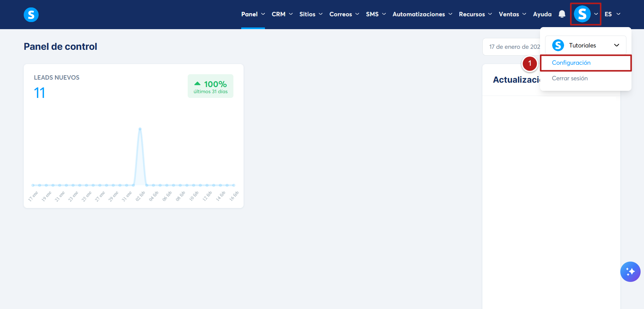Viewport: 644px width, 309px height.
Task: Click the '17 ene' axis label
Action: (33, 197)
